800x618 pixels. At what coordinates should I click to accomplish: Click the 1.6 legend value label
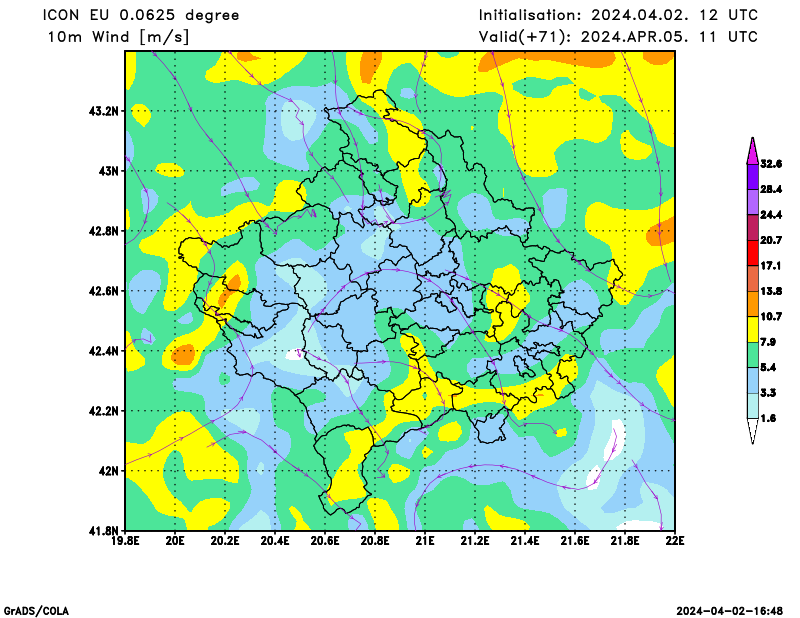click(768, 418)
